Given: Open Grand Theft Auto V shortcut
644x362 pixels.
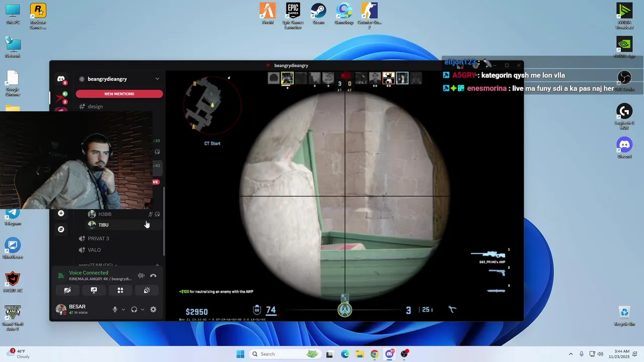Looking at the screenshot, I should [13, 318].
